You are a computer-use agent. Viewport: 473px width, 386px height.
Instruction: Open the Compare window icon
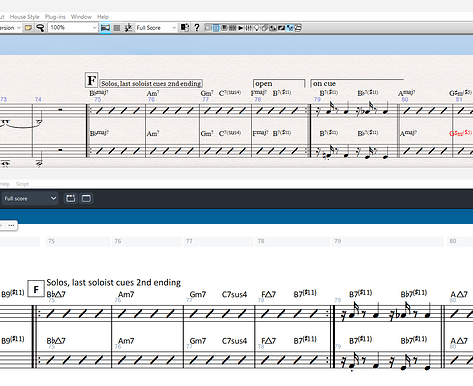coord(273,28)
